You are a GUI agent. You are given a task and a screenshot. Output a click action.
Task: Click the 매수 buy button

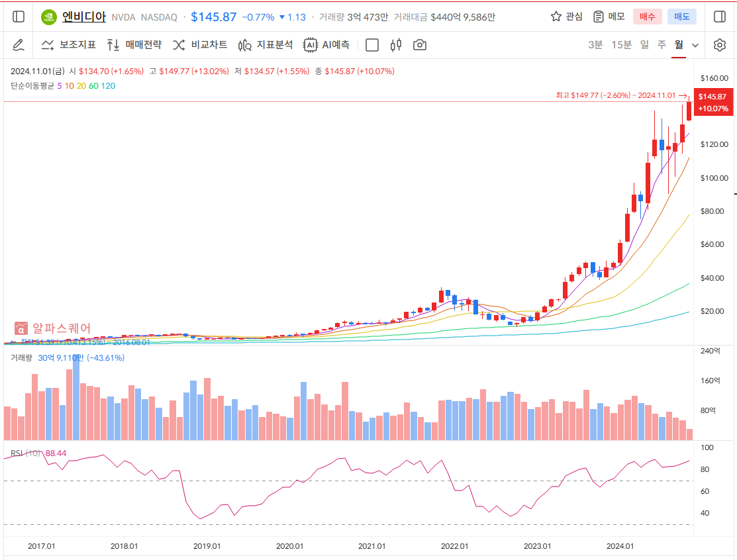pos(647,17)
